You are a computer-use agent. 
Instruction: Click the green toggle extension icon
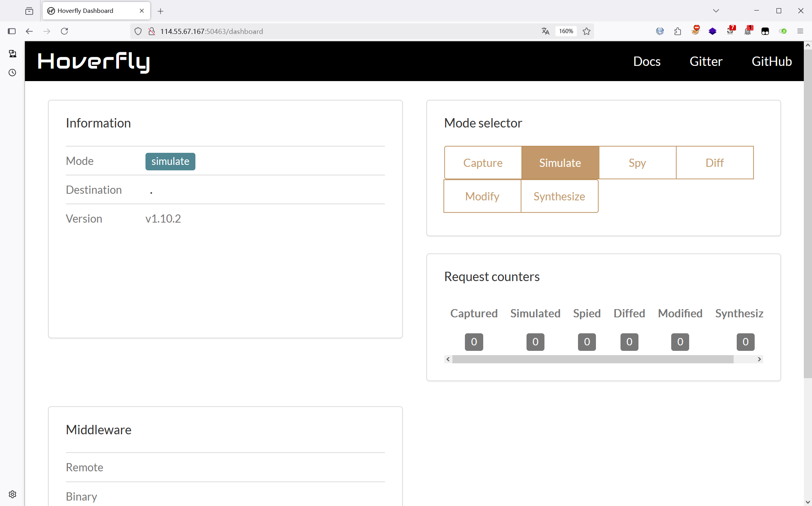(x=783, y=31)
